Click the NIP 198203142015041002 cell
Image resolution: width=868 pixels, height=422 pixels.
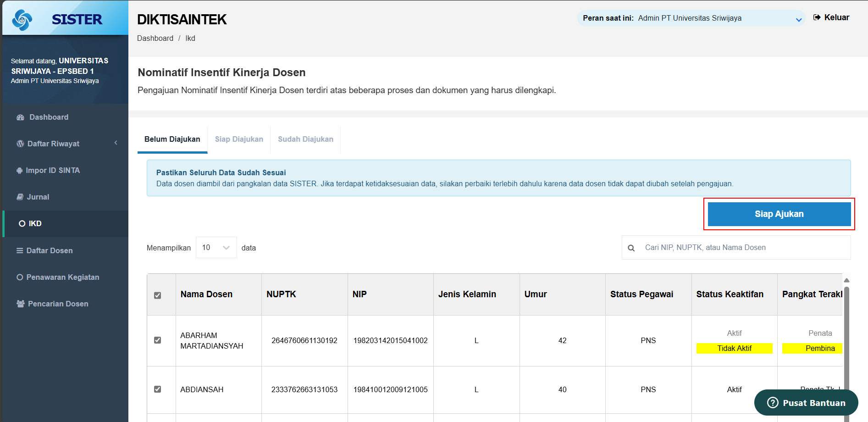390,341
